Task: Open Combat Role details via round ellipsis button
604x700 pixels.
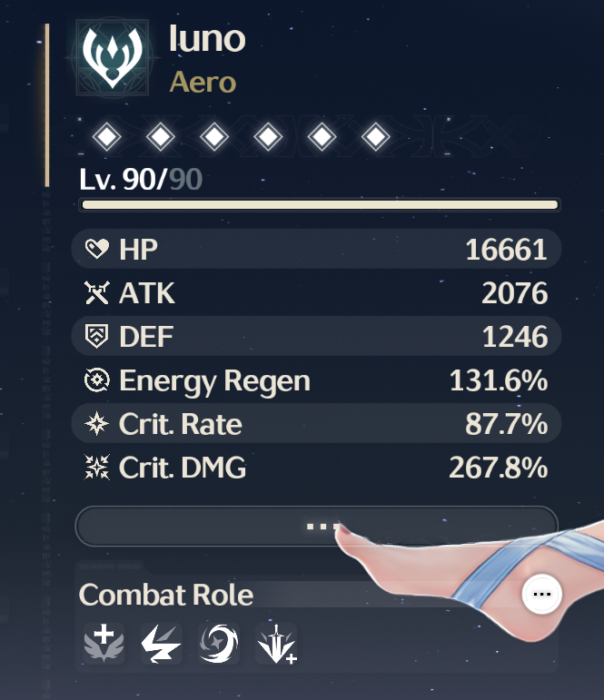Action: pos(542,594)
